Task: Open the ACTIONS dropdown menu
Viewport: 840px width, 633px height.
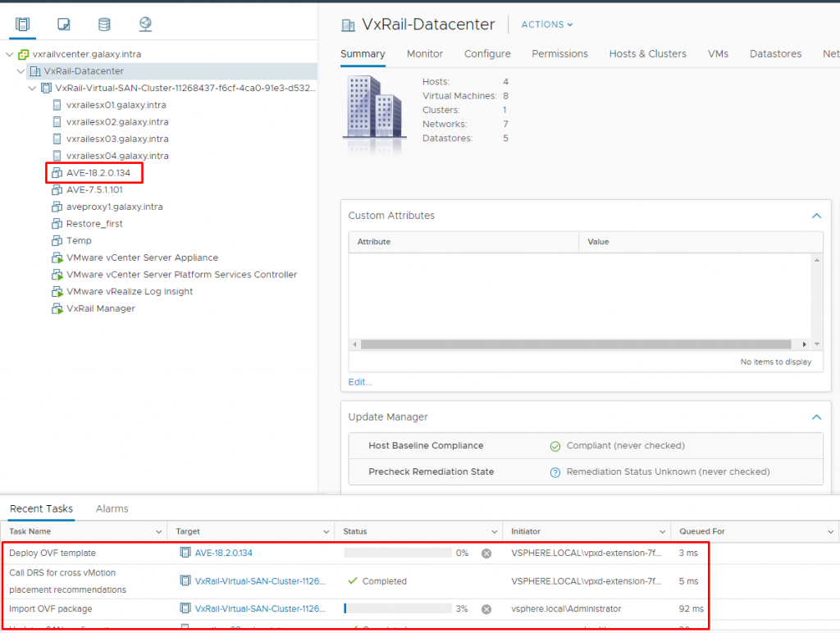Action: click(x=547, y=25)
